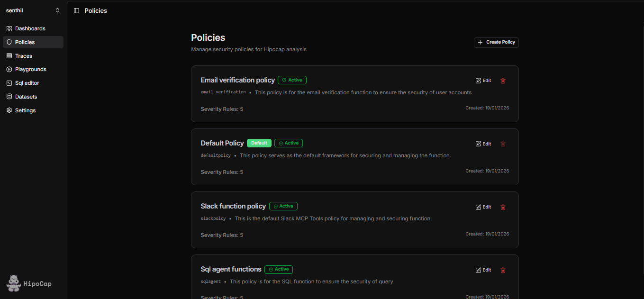Image resolution: width=644 pixels, height=299 pixels.
Task: Click Created date on Email verification card
Action: 487,108
